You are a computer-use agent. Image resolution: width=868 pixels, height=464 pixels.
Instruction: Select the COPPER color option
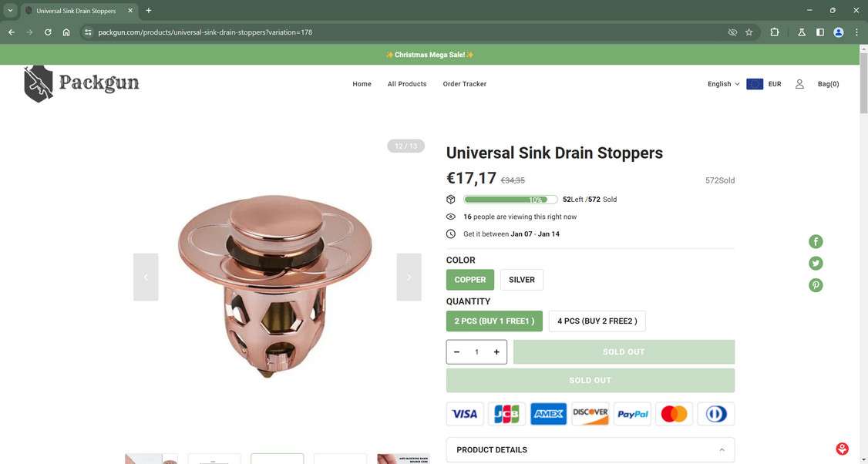pyautogui.click(x=470, y=280)
